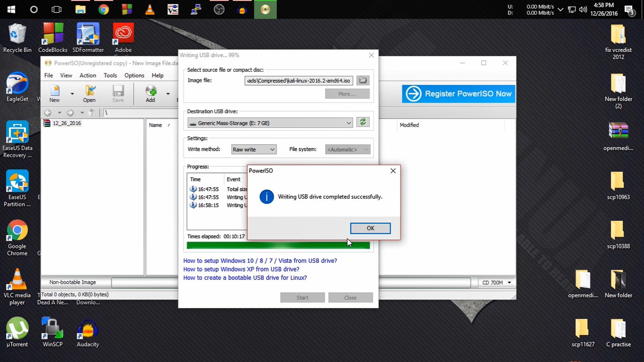This screenshot has width=644, height=362.
Task: Open the CD 700M media size dropdown
Action: 496,283
